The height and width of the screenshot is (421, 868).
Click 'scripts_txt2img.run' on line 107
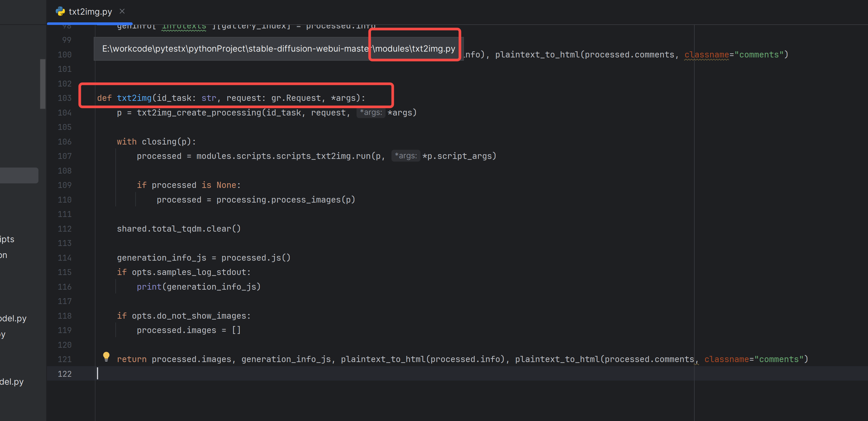(x=323, y=156)
